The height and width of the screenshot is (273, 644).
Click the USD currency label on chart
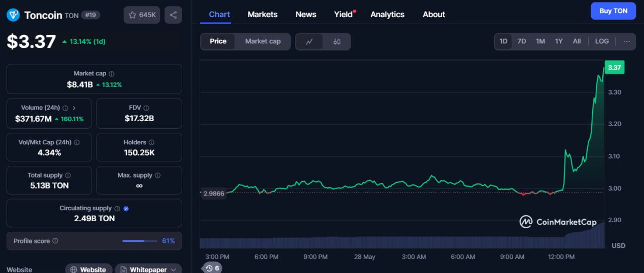pos(618,245)
